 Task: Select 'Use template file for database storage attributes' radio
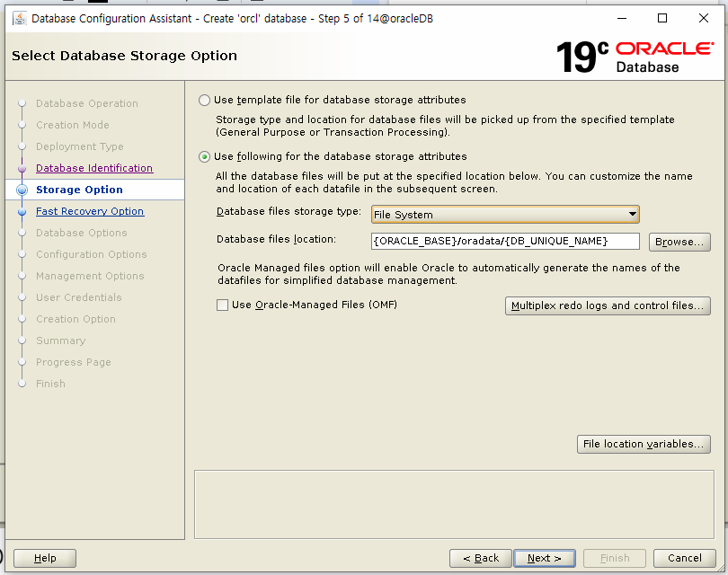click(x=204, y=101)
